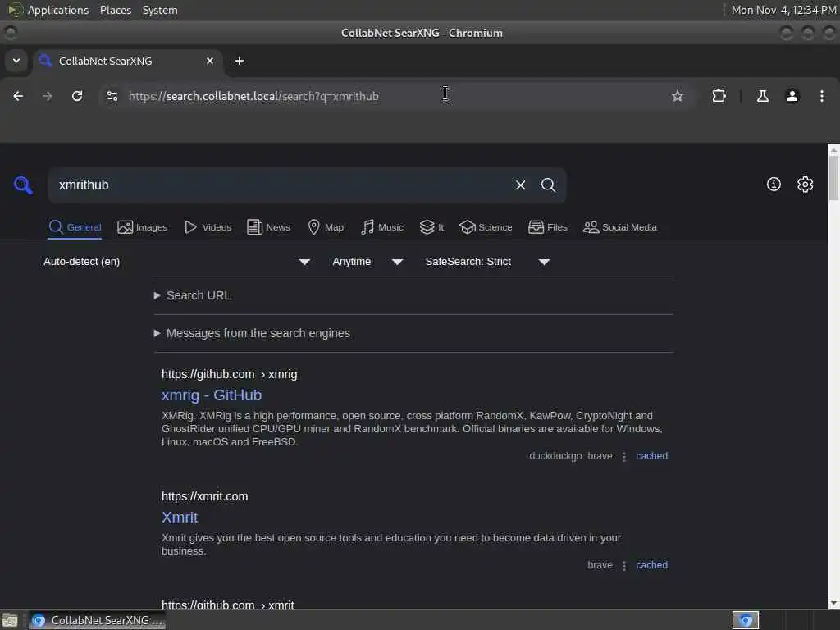Switch to the Social Media category
Viewport: 840px width, 630px height.
click(x=620, y=227)
